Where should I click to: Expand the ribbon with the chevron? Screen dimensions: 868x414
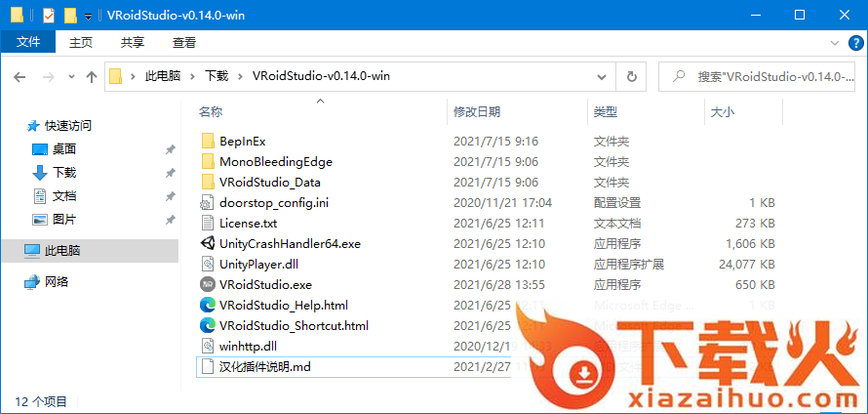pos(835,43)
